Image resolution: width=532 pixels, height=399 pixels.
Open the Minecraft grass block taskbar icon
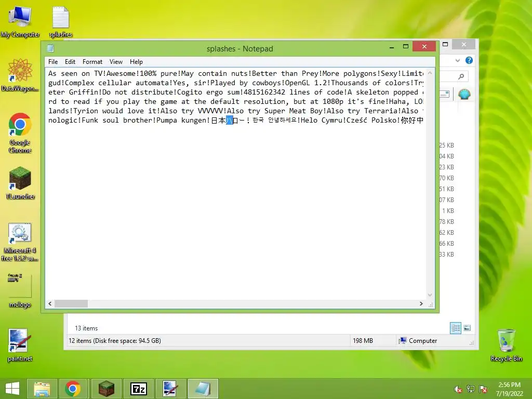106,389
